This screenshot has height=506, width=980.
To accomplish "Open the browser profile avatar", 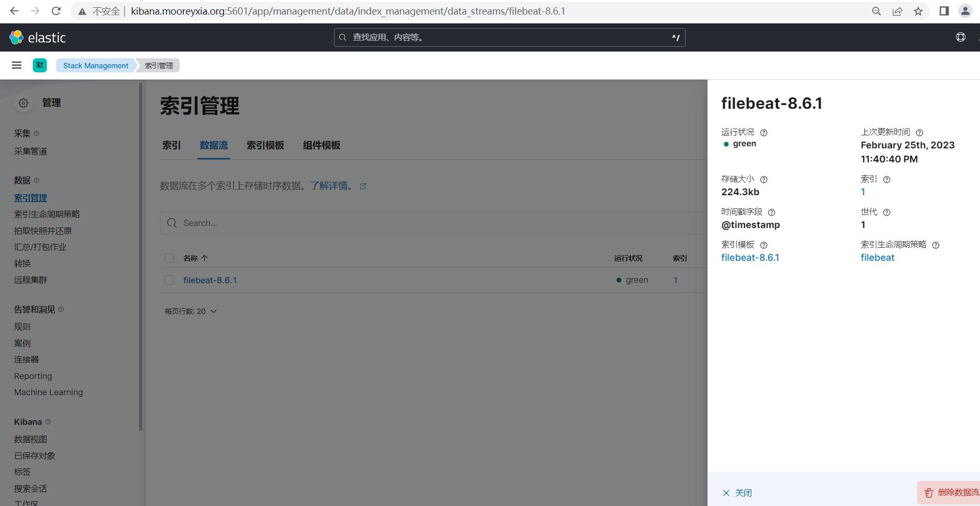I will coord(965,11).
